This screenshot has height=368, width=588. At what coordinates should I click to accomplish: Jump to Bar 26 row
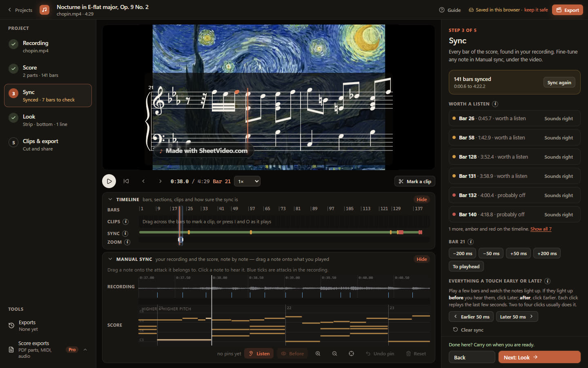coord(514,119)
